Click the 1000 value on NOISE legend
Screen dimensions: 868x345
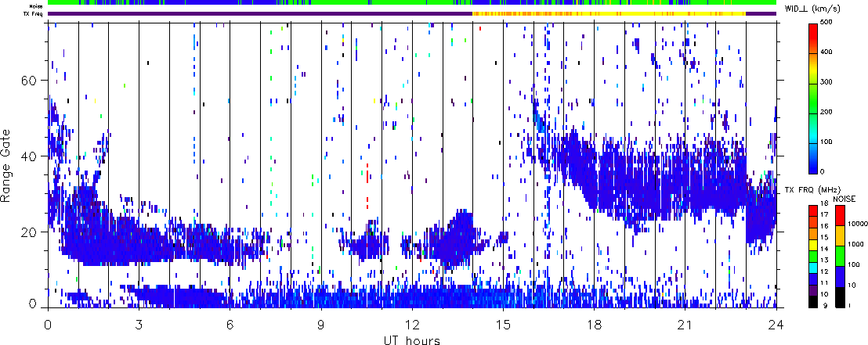[854, 244]
